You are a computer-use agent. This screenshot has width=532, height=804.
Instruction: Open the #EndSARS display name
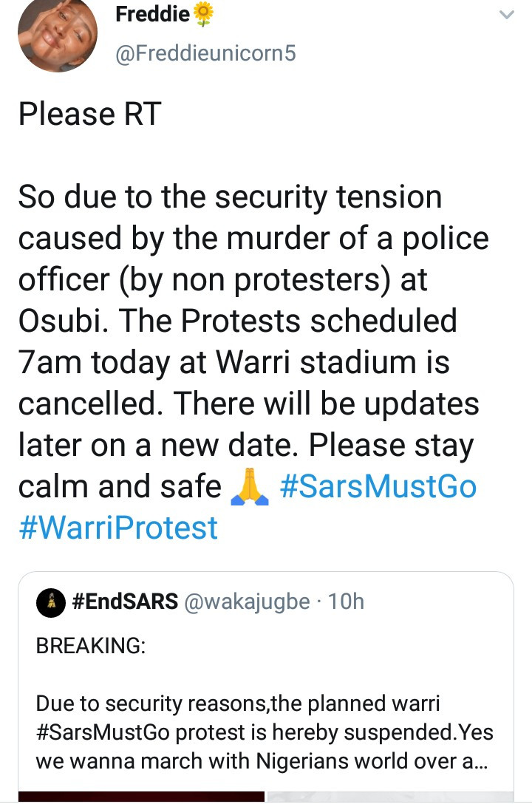tap(125, 602)
